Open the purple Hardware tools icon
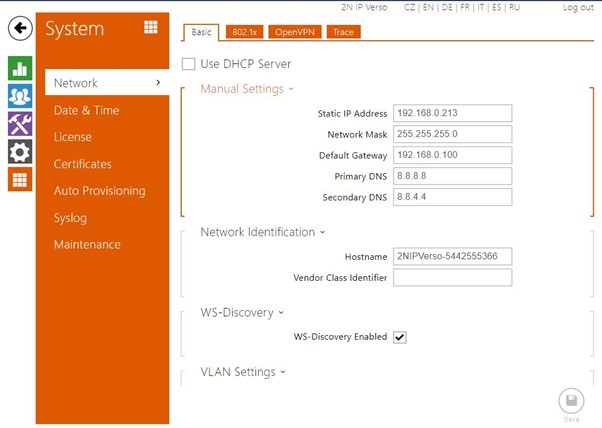 [20, 124]
